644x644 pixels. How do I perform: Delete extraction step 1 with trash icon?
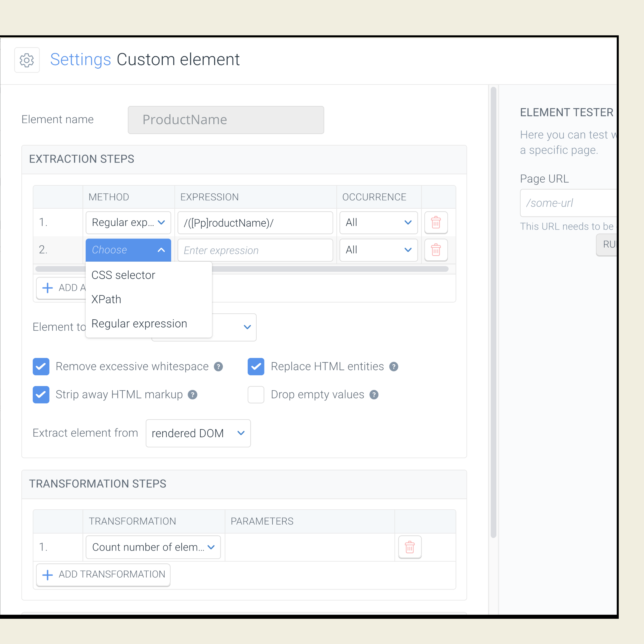436,222
